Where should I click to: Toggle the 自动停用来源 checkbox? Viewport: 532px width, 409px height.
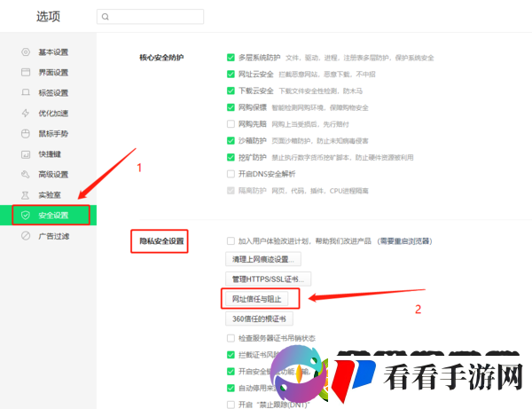coord(231,388)
